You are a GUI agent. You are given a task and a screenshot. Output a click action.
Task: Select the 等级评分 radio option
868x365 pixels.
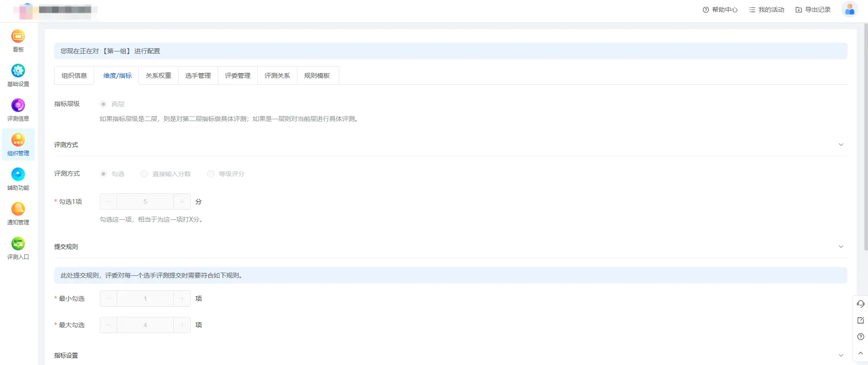coord(211,174)
